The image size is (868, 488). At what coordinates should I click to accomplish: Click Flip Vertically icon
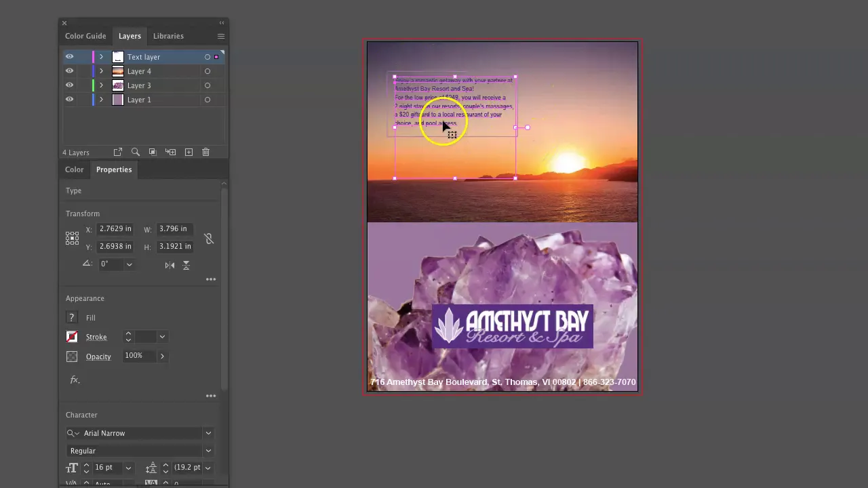coord(186,265)
